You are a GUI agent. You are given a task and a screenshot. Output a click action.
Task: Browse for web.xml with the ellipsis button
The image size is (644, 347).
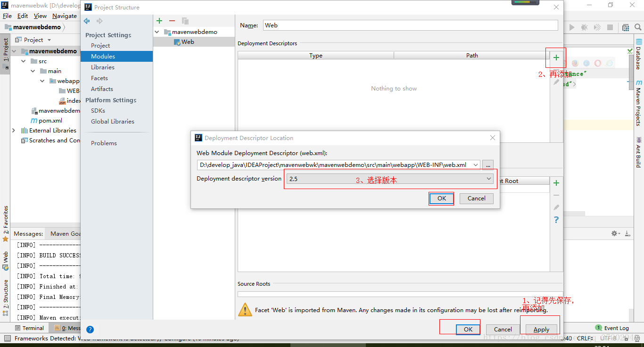(x=488, y=165)
